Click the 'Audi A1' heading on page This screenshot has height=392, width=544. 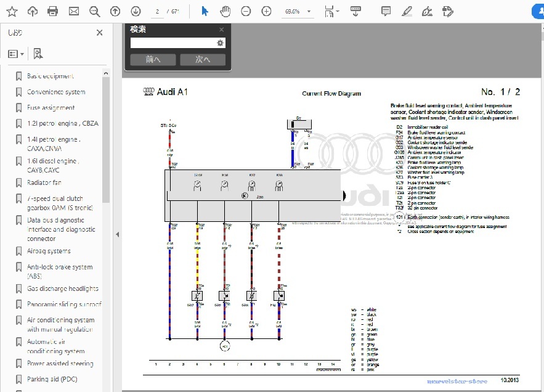point(172,92)
